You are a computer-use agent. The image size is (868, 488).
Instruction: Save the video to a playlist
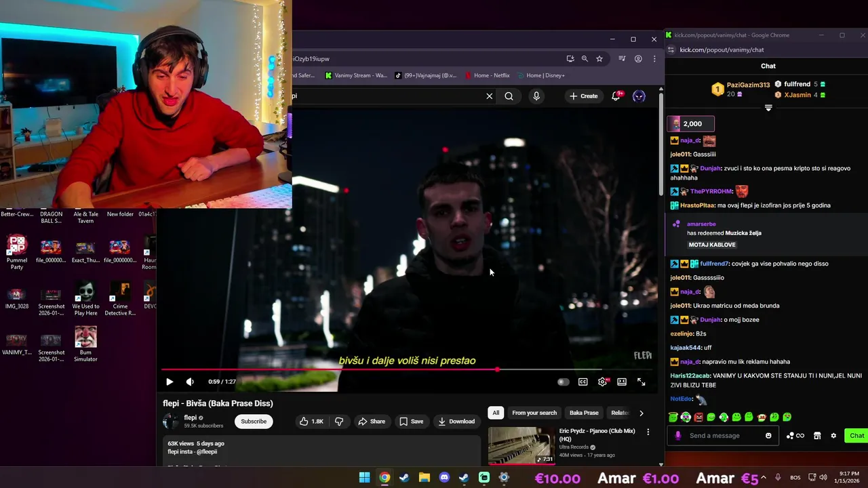click(411, 422)
